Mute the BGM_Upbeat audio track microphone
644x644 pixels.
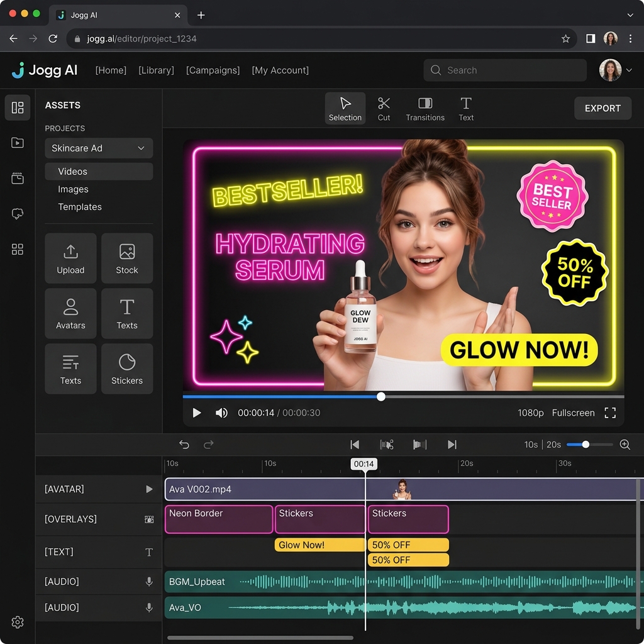tap(149, 582)
